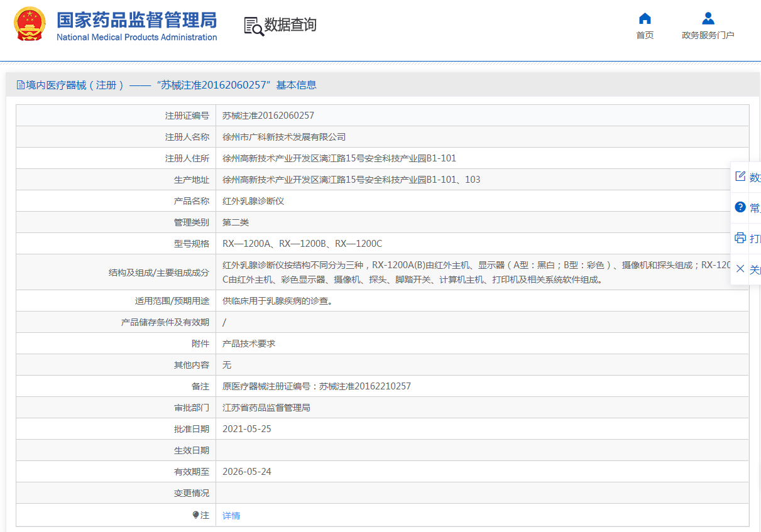Click the 其他内容 value 无
This screenshot has height=532, width=761.
click(x=227, y=365)
